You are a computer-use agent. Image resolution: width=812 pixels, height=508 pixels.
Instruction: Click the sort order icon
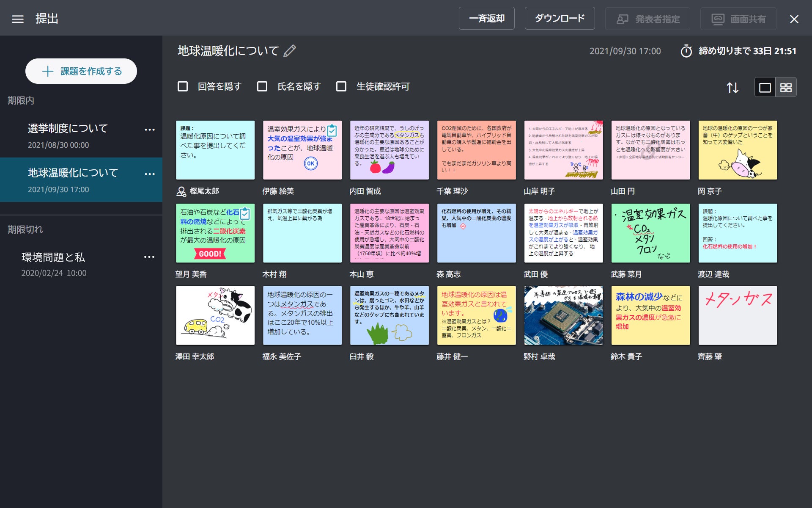coord(733,88)
